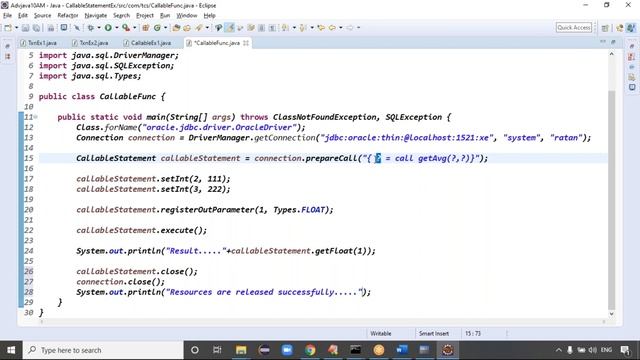Click the New file toolbar icon
Screen dimensions: 640x360
8,28
